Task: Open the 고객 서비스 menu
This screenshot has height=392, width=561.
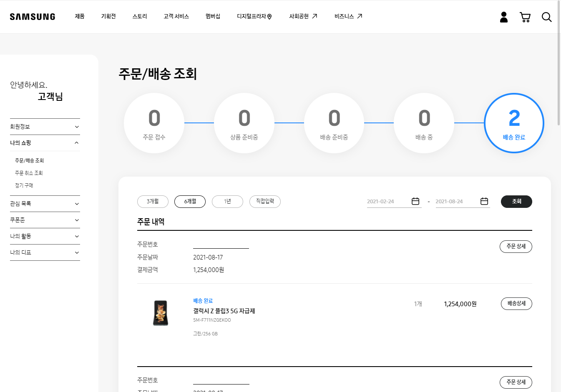Action: pos(176,16)
